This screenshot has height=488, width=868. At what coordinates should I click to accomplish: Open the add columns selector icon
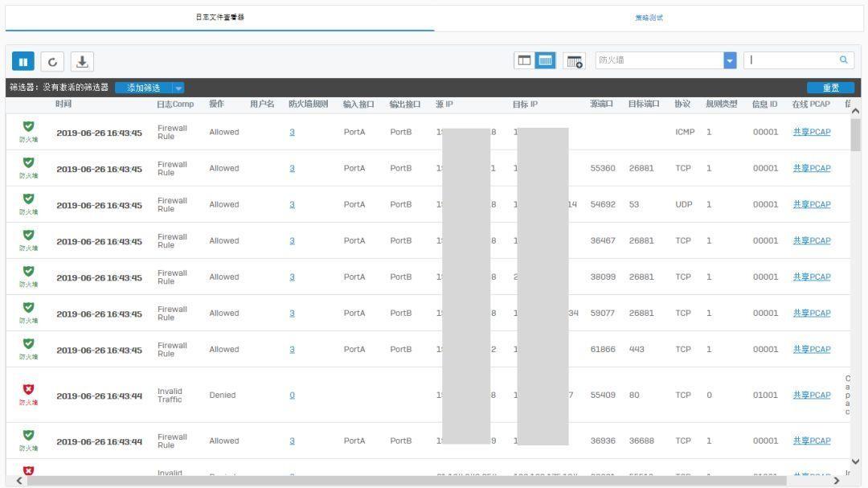[x=575, y=61]
